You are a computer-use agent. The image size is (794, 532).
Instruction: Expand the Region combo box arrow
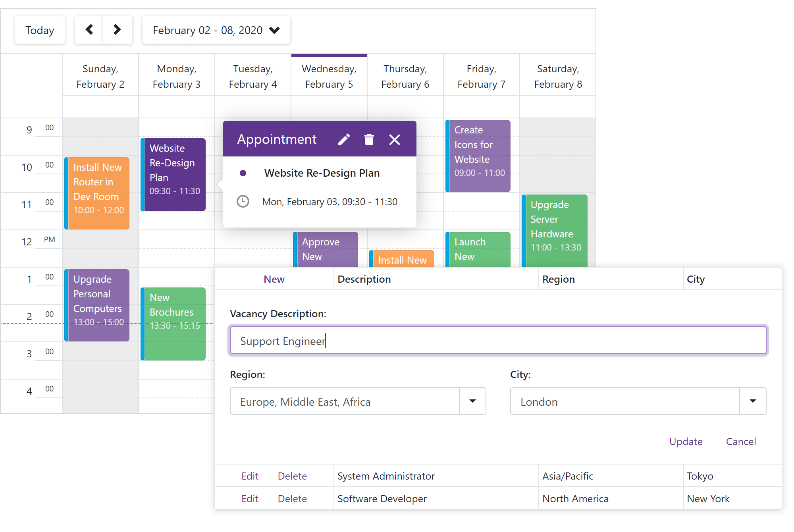pos(472,401)
